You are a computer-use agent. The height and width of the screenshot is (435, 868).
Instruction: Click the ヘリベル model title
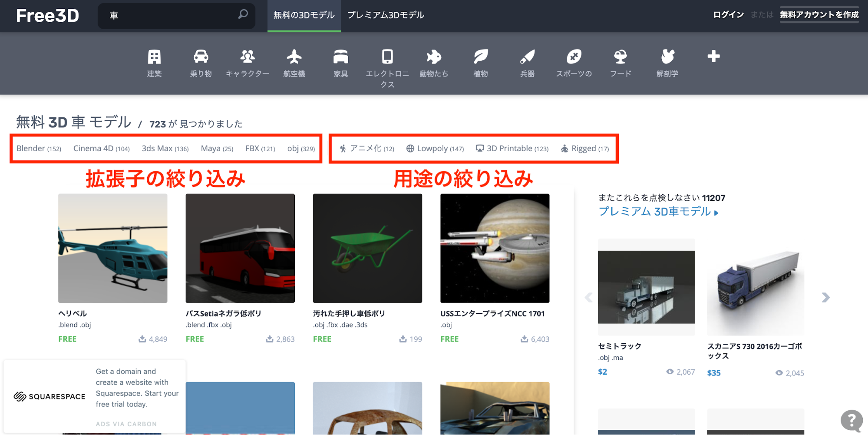tap(73, 313)
